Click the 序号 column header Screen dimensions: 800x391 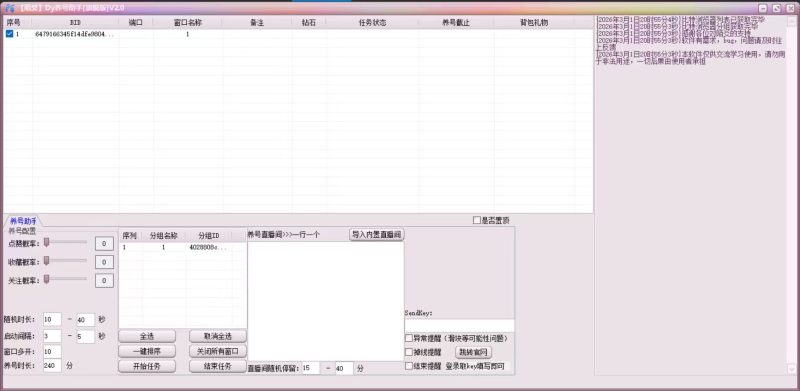click(x=17, y=22)
